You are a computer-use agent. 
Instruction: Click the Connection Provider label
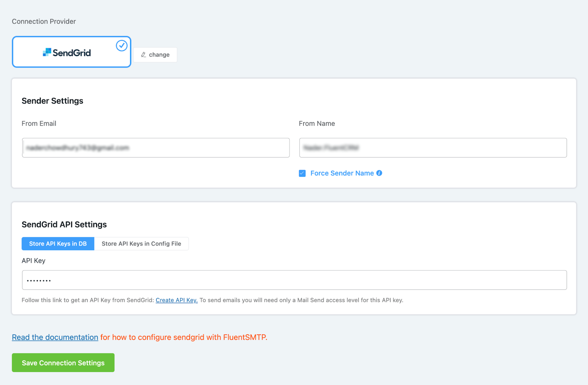44,21
